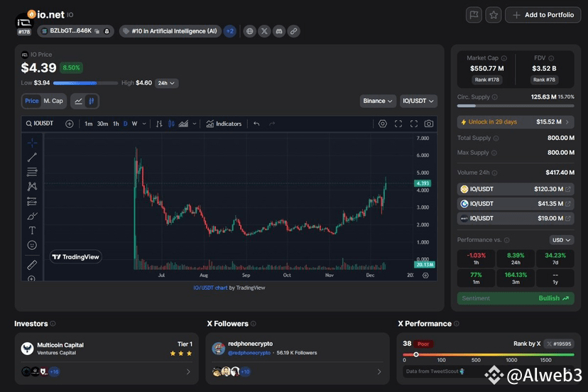Open the emoji sticker tool

pos(32,245)
